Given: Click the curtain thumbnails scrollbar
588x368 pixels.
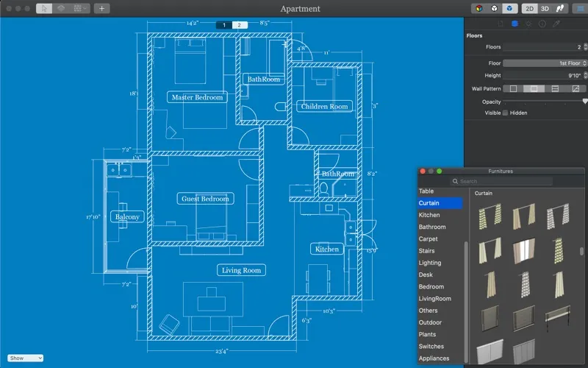Looking at the screenshot, I should (x=582, y=251).
